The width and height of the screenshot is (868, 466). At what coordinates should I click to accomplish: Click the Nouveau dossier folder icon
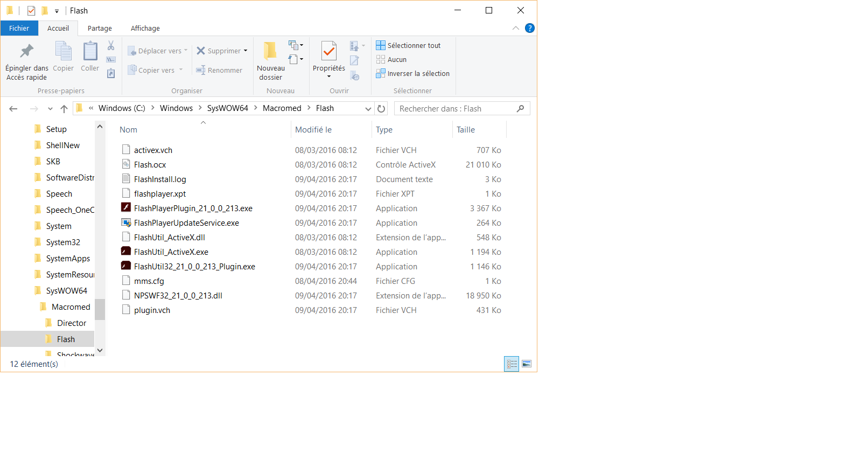270,51
